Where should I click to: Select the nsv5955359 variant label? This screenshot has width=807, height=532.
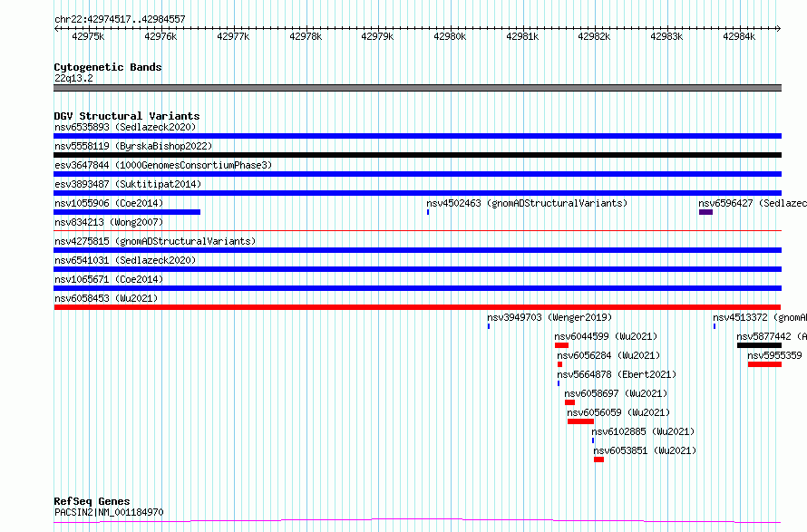774,355
